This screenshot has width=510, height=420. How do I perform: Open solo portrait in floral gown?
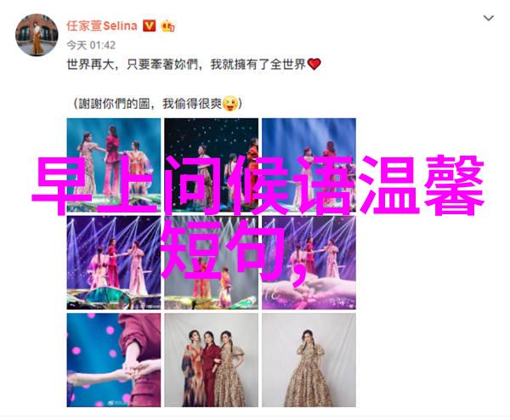(x=309, y=360)
